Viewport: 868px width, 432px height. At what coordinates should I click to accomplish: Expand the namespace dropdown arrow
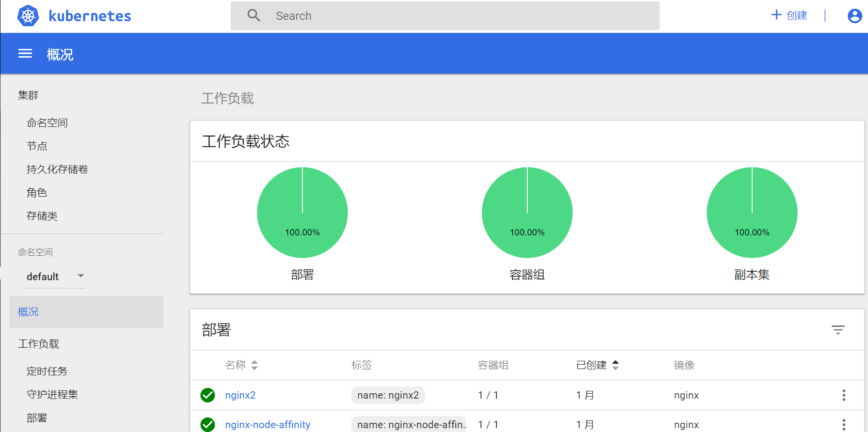click(x=81, y=276)
